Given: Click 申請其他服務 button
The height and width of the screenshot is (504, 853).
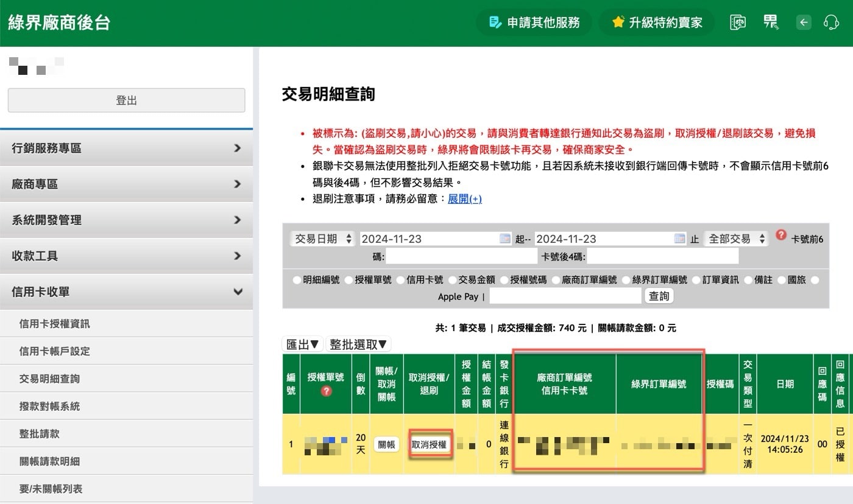Looking at the screenshot, I should click(534, 23).
